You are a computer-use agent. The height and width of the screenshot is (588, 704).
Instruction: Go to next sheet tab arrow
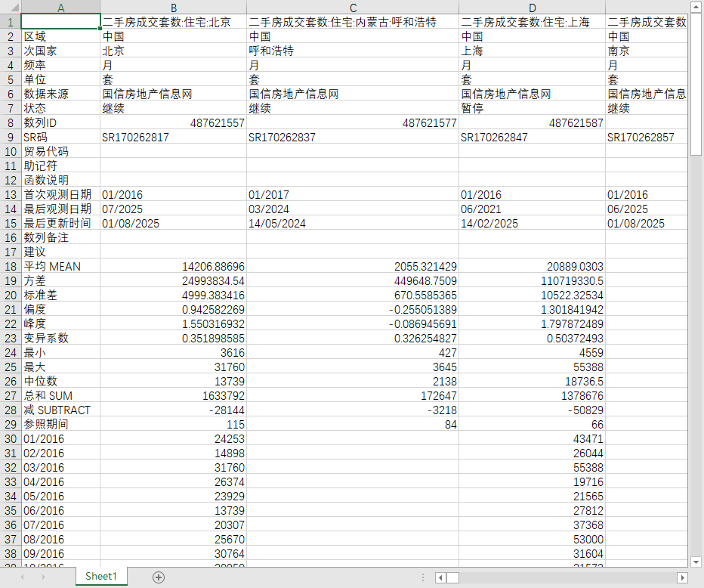tap(44, 577)
